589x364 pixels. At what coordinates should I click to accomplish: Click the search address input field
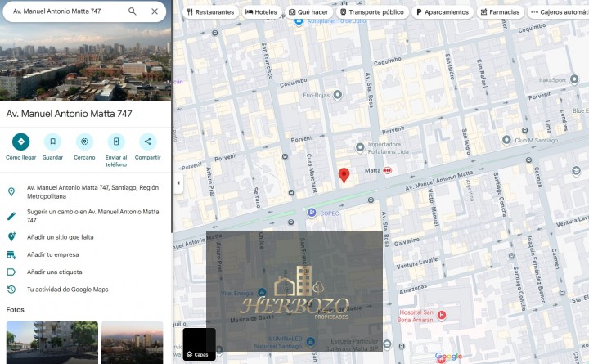pos(65,11)
